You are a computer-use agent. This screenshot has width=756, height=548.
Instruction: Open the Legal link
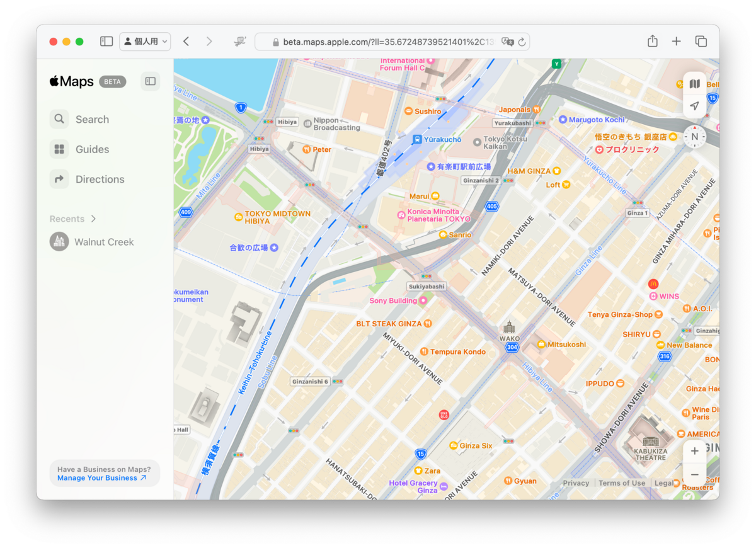pyautogui.click(x=663, y=483)
